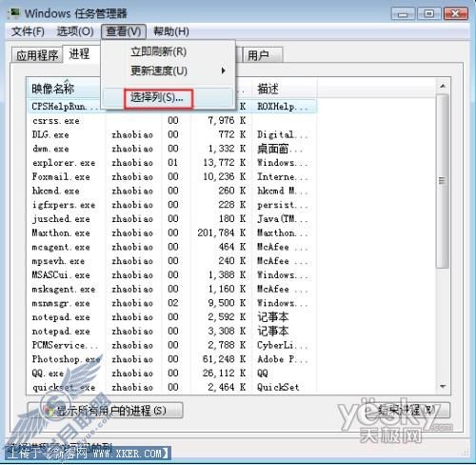Click the 结束进程 button
The width and height of the screenshot is (476, 465).
(407, 411)
